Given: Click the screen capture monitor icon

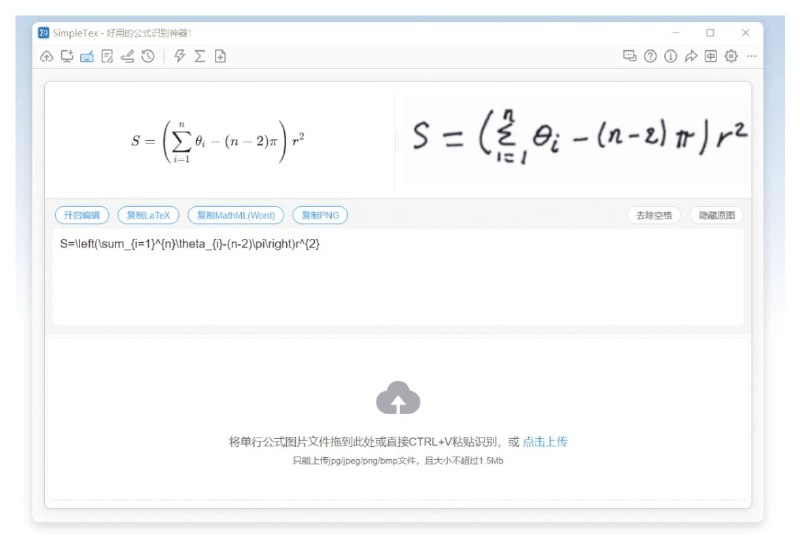Looking at the screenshot, I should pyautogui.click(x=67, y=56).
